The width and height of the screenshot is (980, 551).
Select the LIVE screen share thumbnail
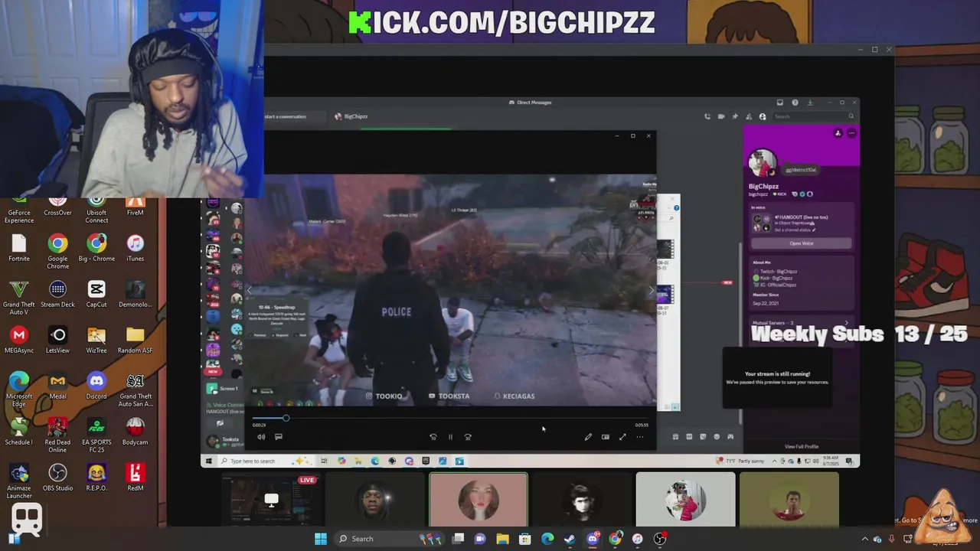pos(271,500)
